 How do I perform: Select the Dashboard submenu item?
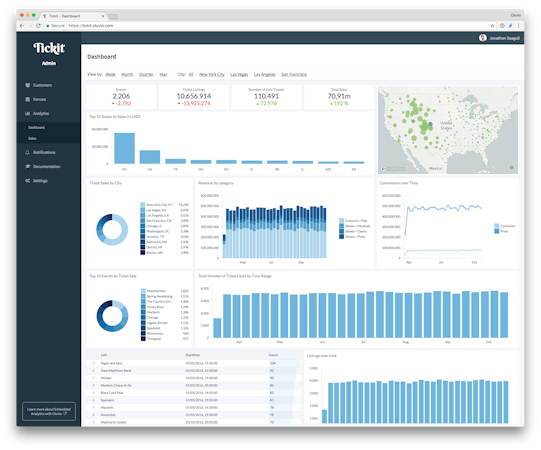tap(37, 127)
